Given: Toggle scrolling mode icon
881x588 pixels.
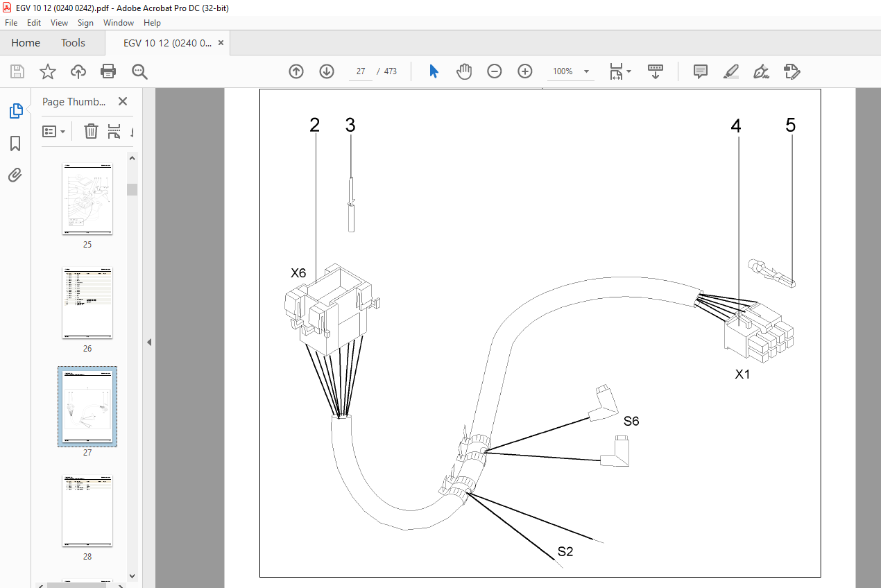Looking at the screenshot, I should point(656,71).
